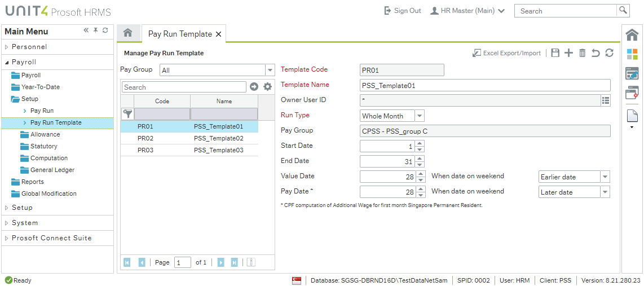The width and height of the screenshot is (644, 286).
Task: Delete the template using the trash icon
Action: [x=582, y=53]
